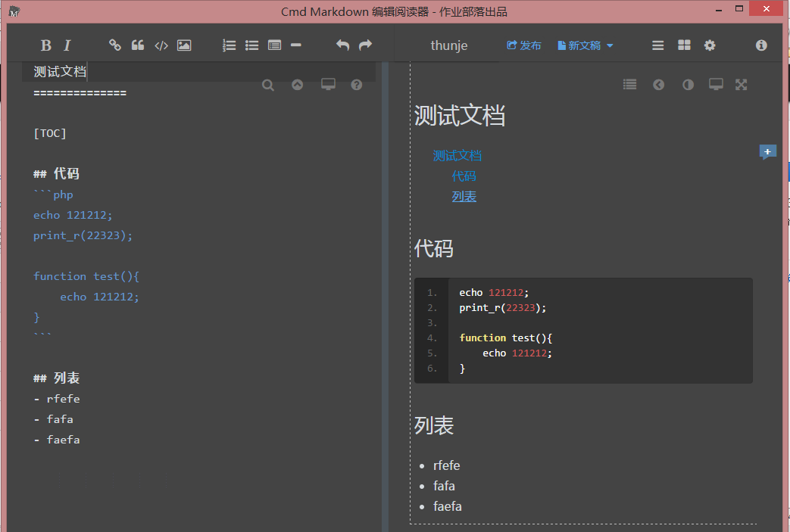Open the grid view of documents
790x532 pixels.
684,45
